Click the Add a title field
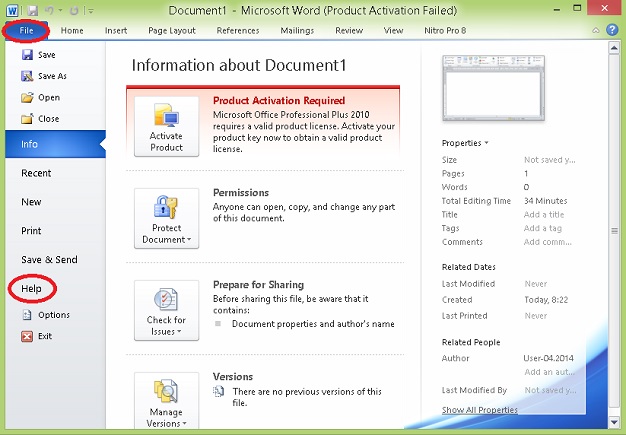This screenshot has height=435, width=626. [x=544, y=215]
